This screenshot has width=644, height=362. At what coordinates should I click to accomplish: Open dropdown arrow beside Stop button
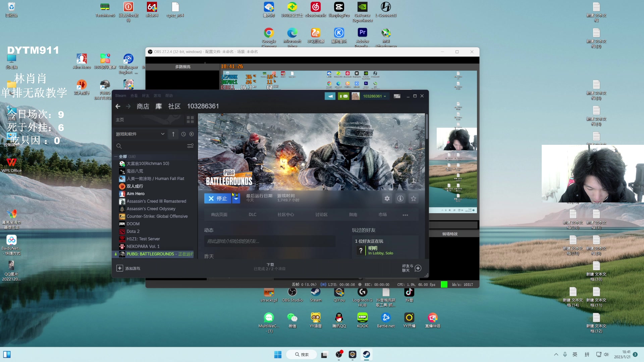pyautogui.click(x=236, y=198)
